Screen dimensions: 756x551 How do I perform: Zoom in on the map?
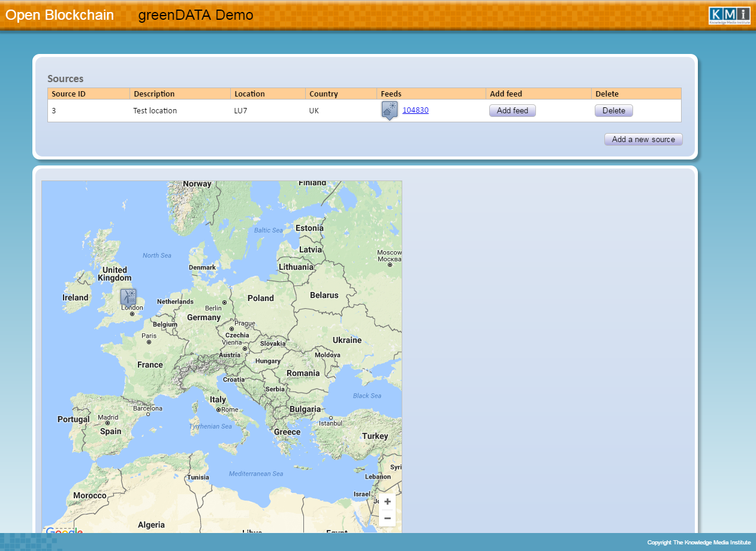[387, 502]
